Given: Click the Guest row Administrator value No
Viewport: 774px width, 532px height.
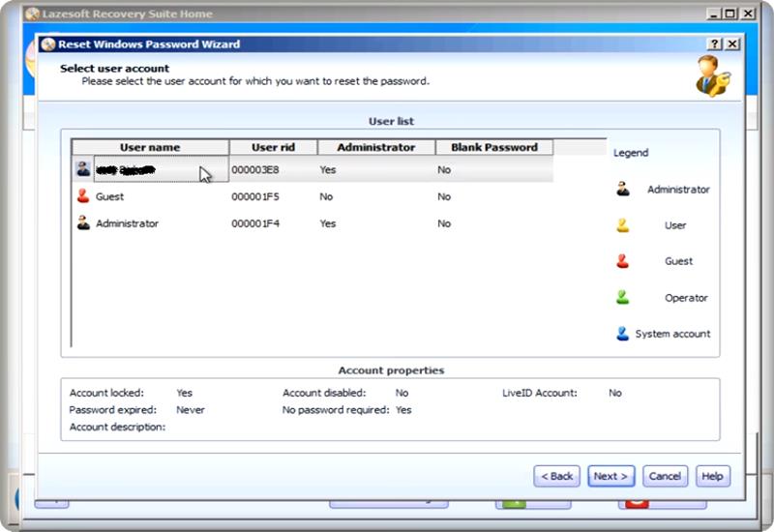Looking at the screenshot, I should click(326, 196).
